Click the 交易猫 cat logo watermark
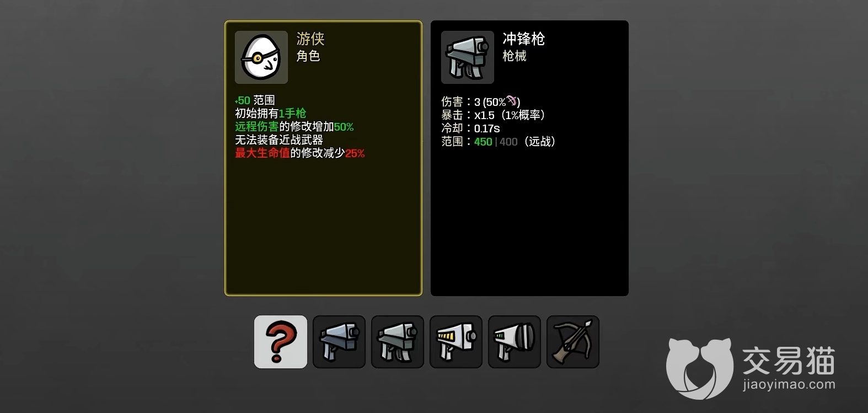This screenshot has width=868, height=413. click(700, 368)
